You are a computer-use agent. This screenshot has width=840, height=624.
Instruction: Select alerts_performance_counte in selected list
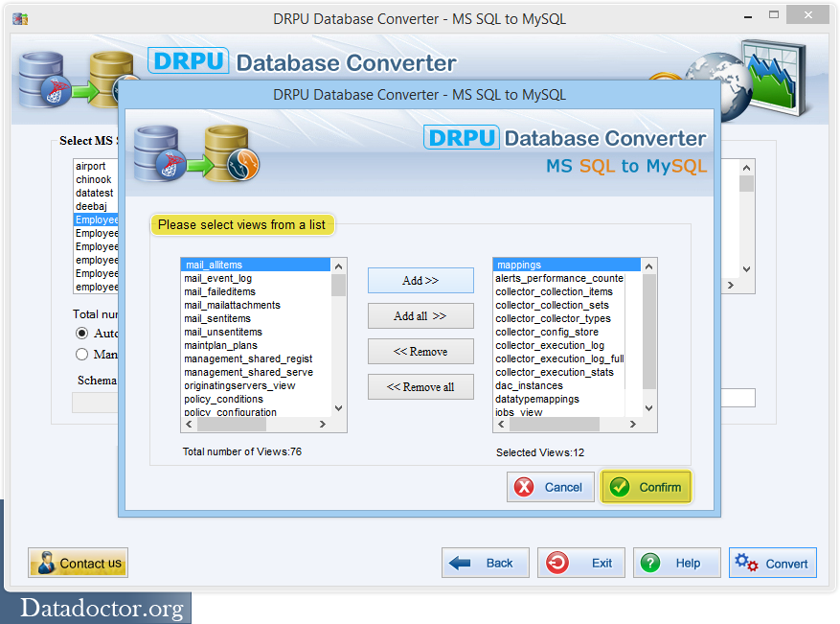[559, 278]
